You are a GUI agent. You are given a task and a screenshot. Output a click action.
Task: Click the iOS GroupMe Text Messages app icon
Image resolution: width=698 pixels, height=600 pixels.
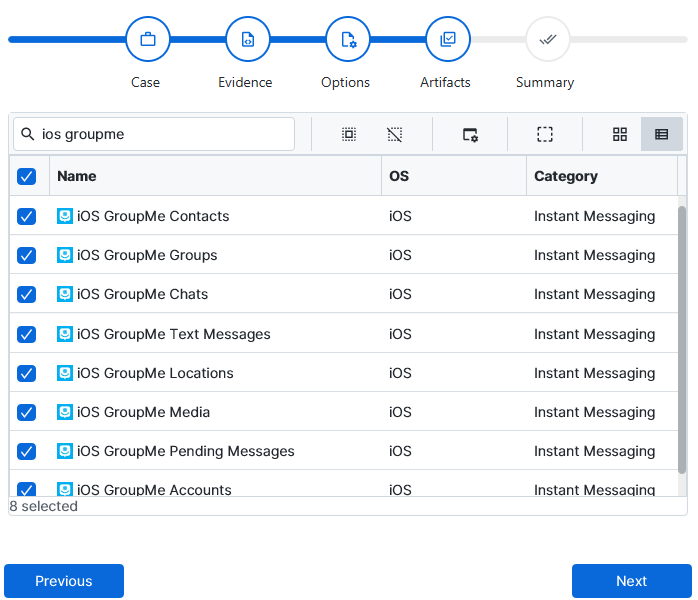[65, 334]
